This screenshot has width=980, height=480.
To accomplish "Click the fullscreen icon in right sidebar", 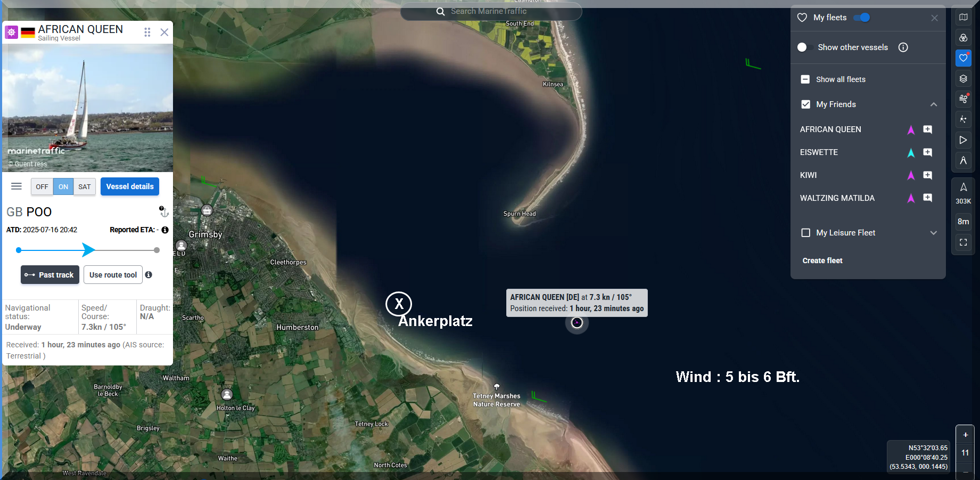I will (x=963, y=242).
